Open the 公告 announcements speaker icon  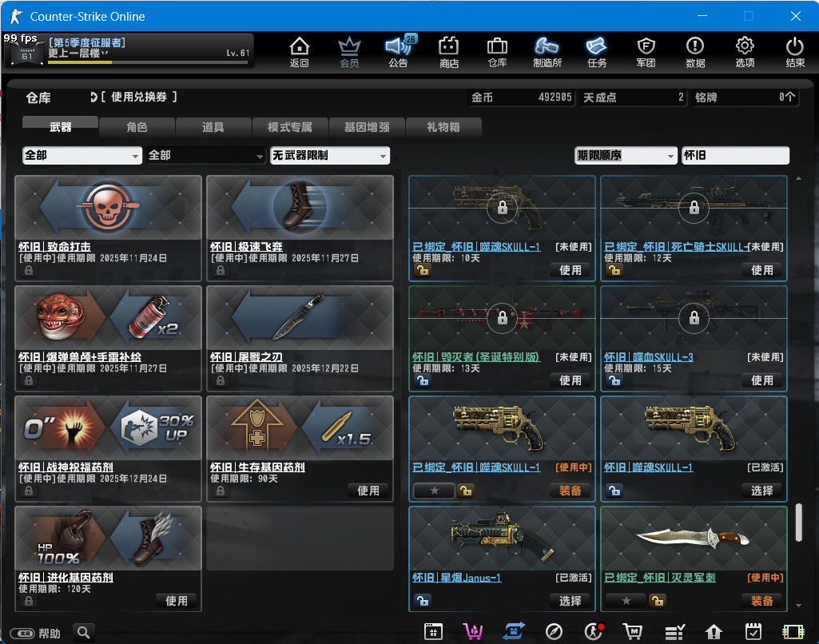(399, 52)
